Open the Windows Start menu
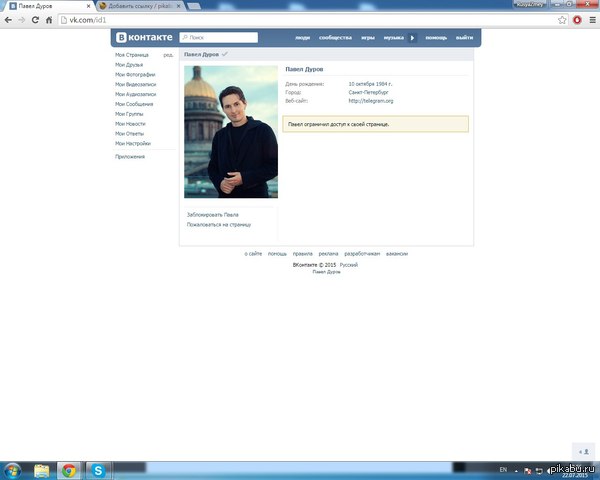This screenshot has width=600, height=480. click(x=12, y=469)
